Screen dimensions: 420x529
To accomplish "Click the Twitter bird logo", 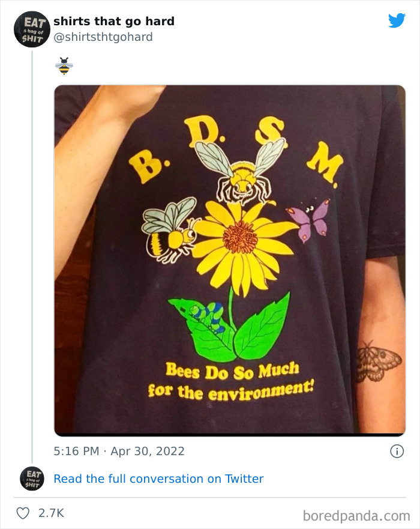I will 397,20.
